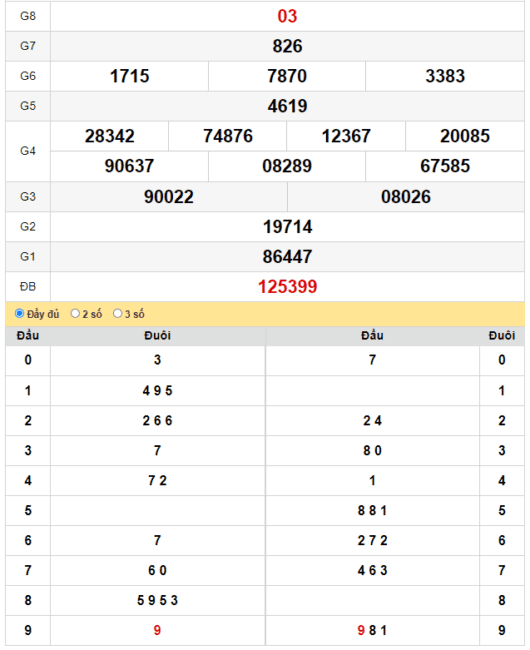The height and width of the screenshot is (650, 530).
Task: Click G6 number 3383
Action: [445, 76]
